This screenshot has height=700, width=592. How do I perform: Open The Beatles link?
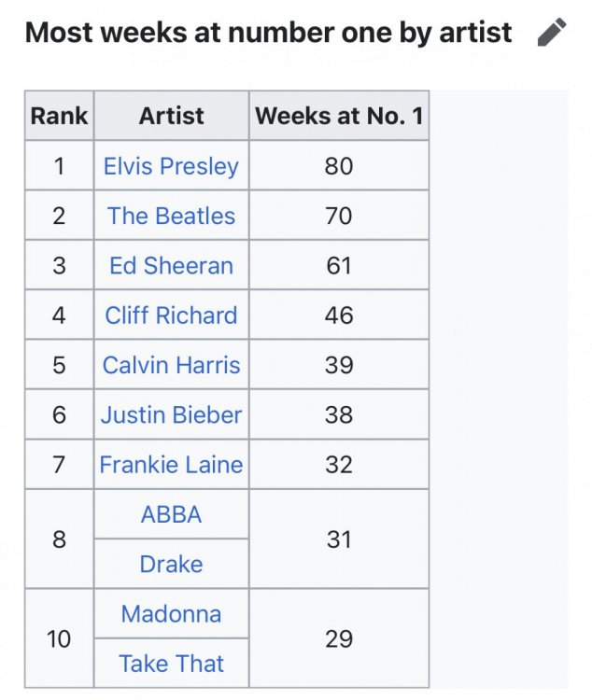click(x=171, y=216)
